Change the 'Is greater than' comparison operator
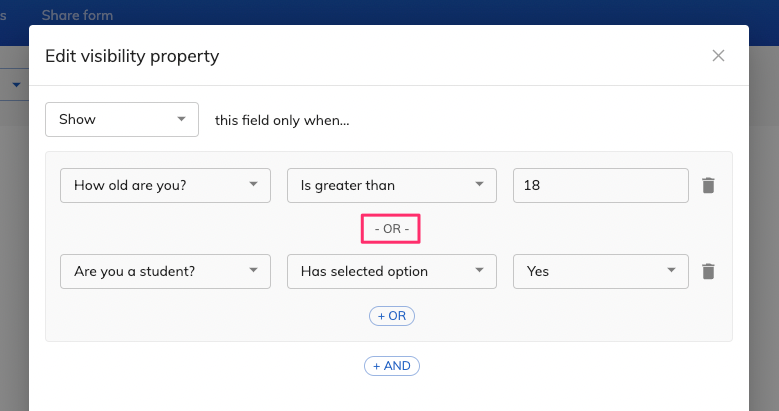Viewport: 779px width, 411px height. [x=391, y=185]
